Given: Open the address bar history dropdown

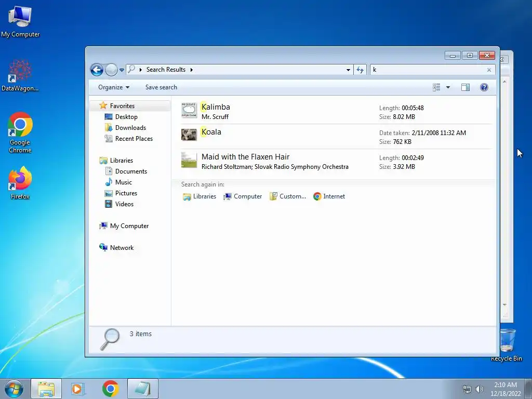Looking at the screenshot, I should [348, 70].
